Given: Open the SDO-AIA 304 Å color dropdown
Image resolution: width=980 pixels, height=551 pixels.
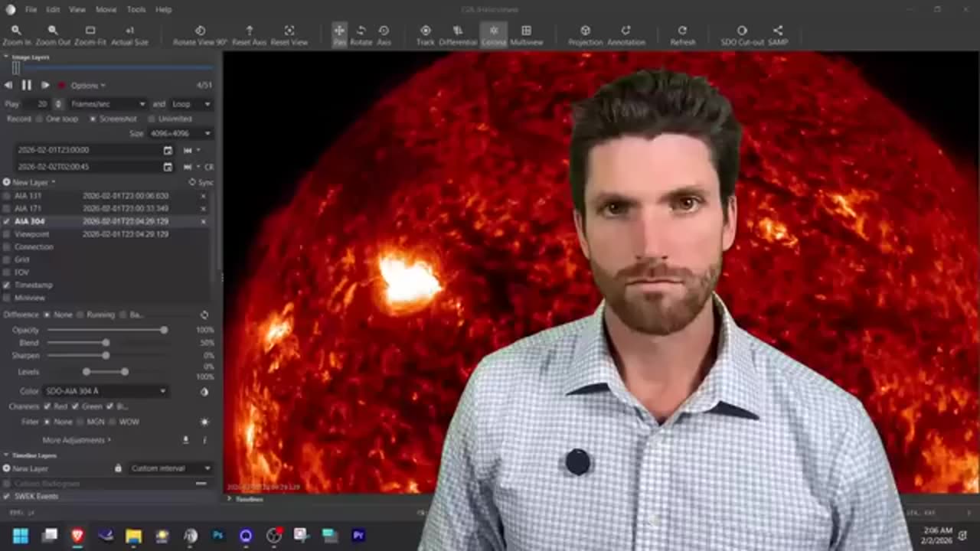Looking at the screenshot, I should 106,391.
